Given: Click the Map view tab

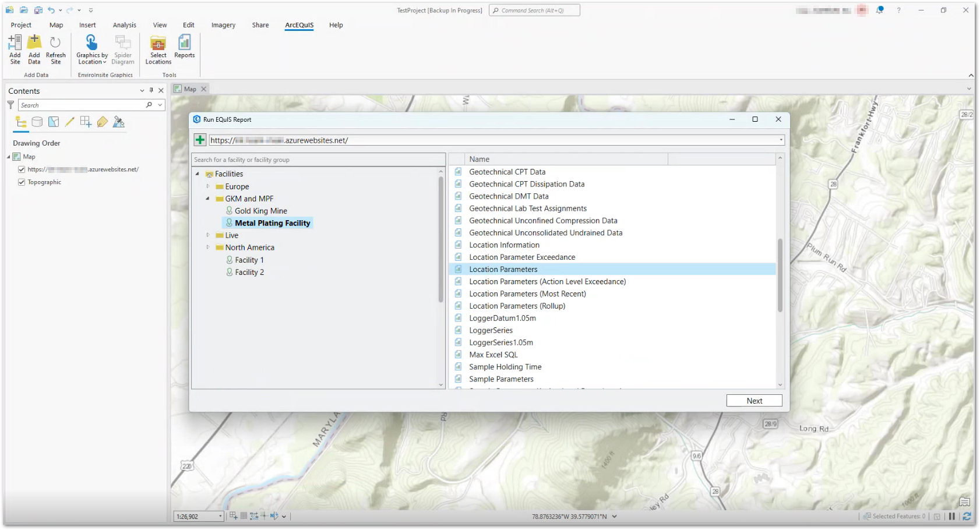Looking at the screenshot, I should coord(190,89).
